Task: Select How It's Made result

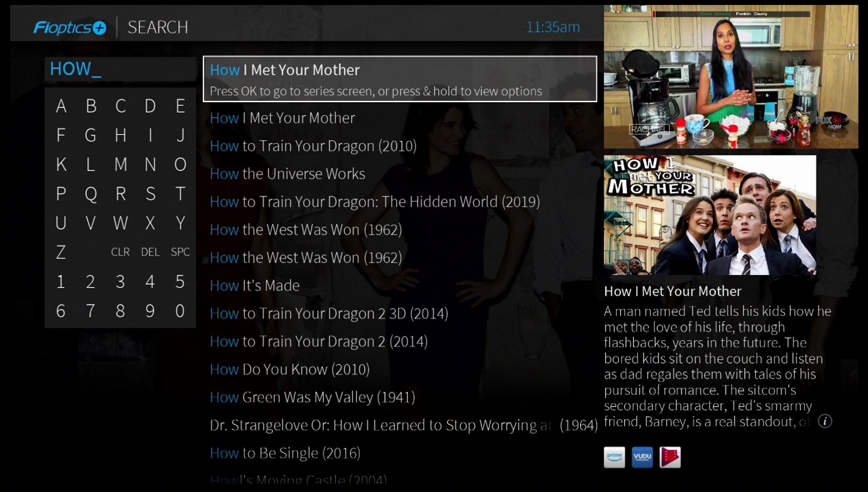Action: pyautogui.click(x=255, y=286)
